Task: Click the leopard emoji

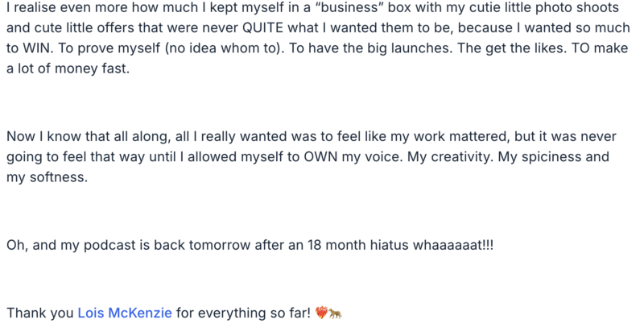Action: (336, 313)
